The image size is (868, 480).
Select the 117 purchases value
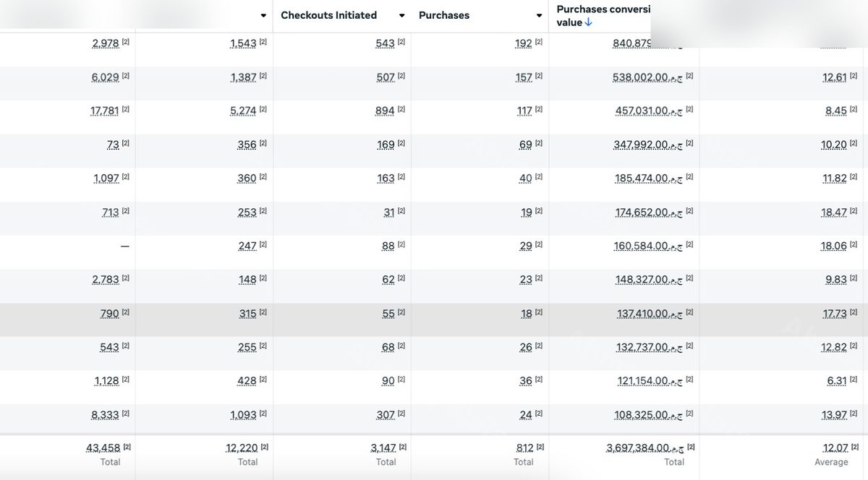click(524, 111)
